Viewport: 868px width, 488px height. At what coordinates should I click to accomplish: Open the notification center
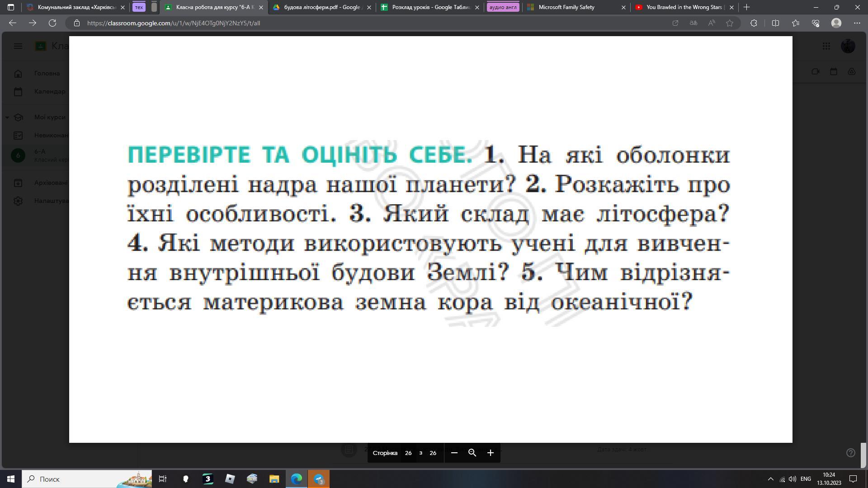pos(854,479)
